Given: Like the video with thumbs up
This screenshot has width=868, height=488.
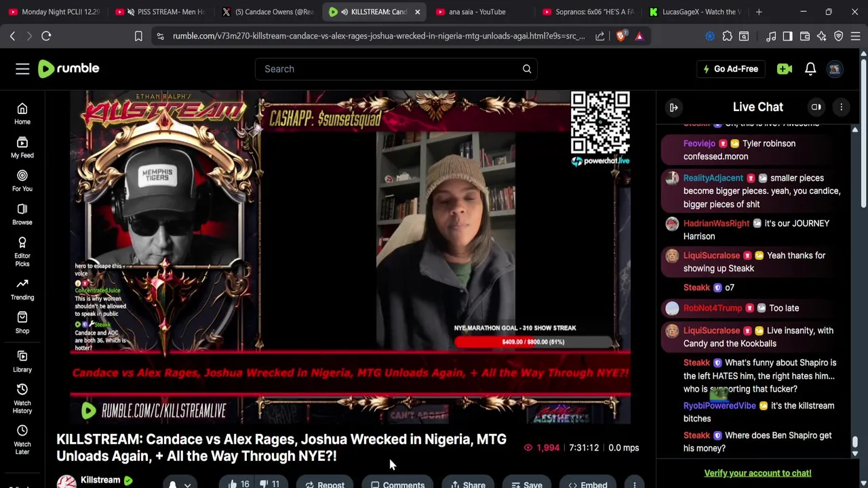Looking at the screenshot, I should [x=239, y=484].
